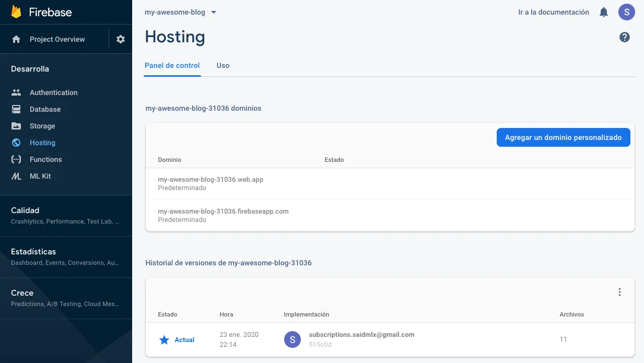Click the Storage image-folder icon
The width and height of the screenshot is (644, 363).
(16, 126)
